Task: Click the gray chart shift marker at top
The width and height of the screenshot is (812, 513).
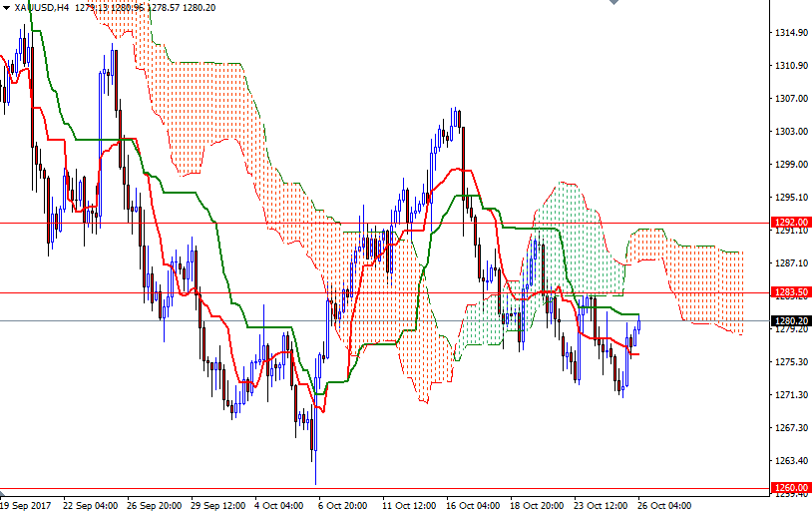Action: tap(613, 2)
